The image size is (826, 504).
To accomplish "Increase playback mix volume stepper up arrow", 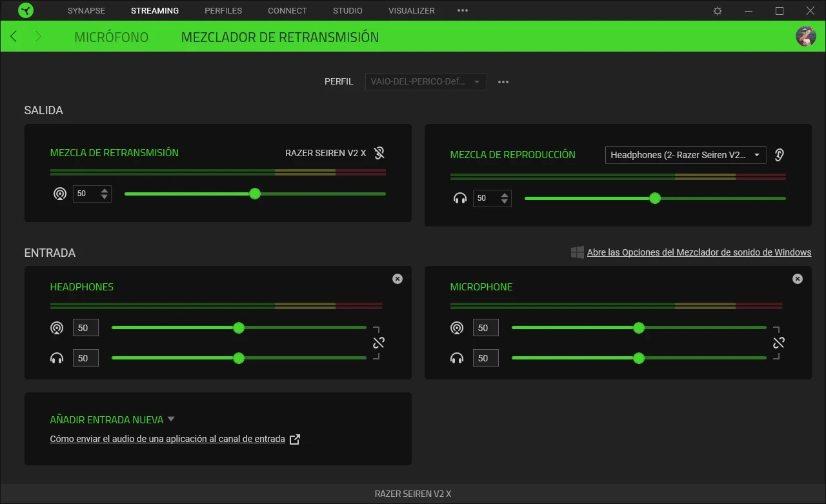I will click(505, 195).
